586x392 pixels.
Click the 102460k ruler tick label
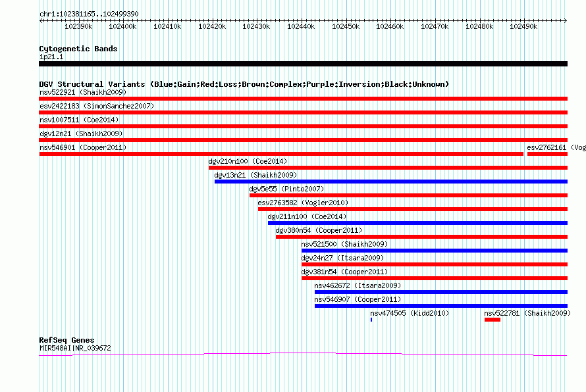[390, 26]
